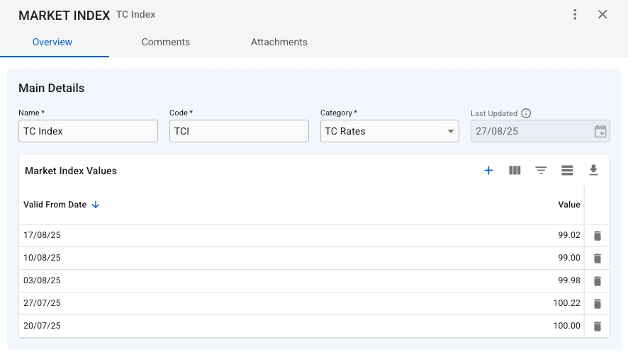This screenshot has width=628, height=364.
Task: Delete the 17/08/25 value row
Action: pyautogui.click(x=597, y=236)
